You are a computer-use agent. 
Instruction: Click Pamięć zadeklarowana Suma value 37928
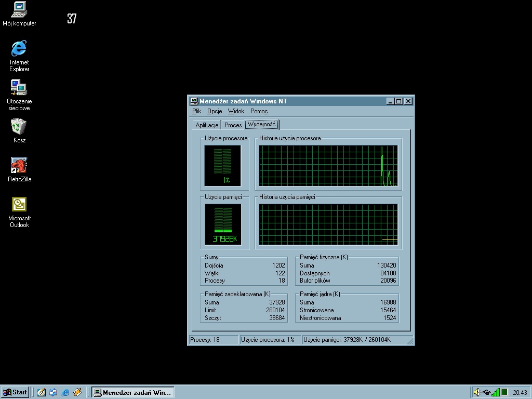pyautogui.click(x=277, y=302)
